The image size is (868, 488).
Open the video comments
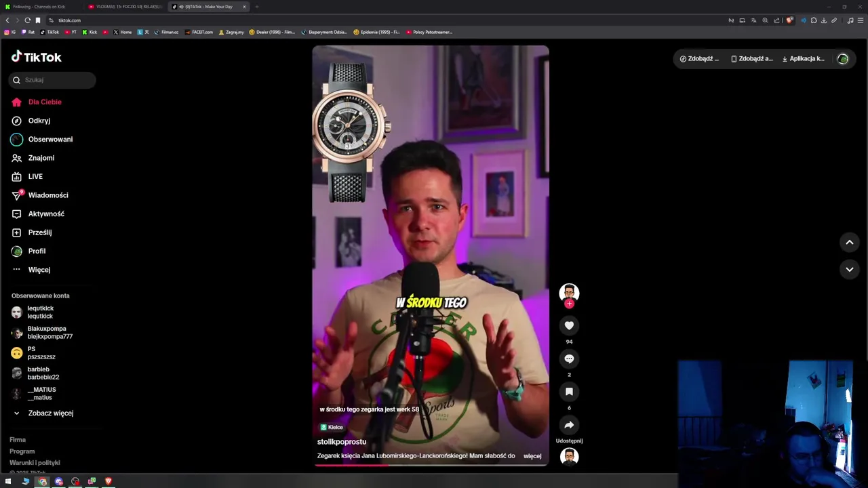coord(569,359)
